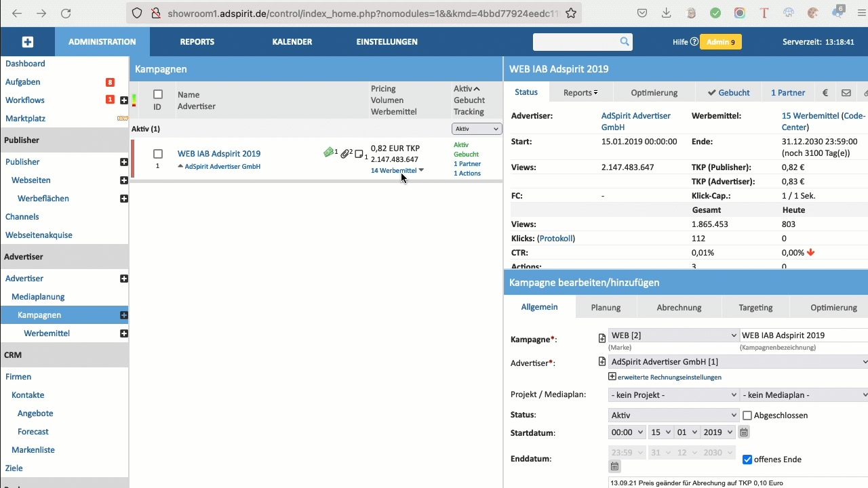Open Dashboard in the sidebar
Screen dimensions: 868x488
pos(25,64)
